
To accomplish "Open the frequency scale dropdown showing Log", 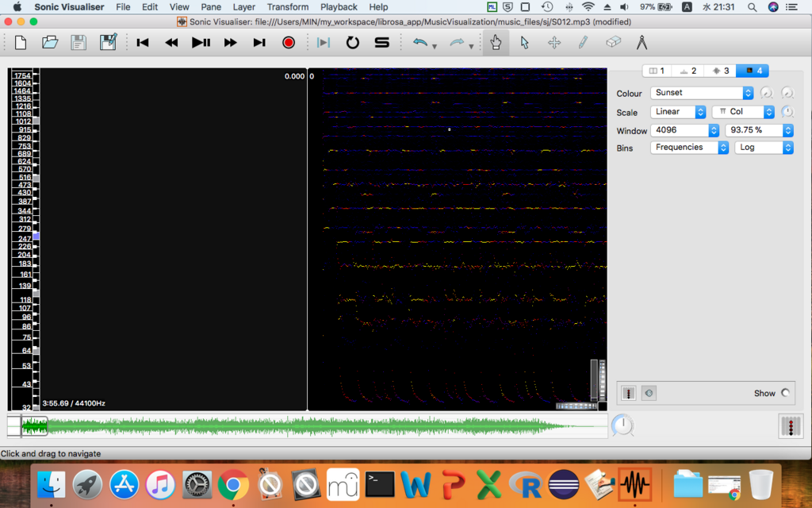I will pos(764,147).
